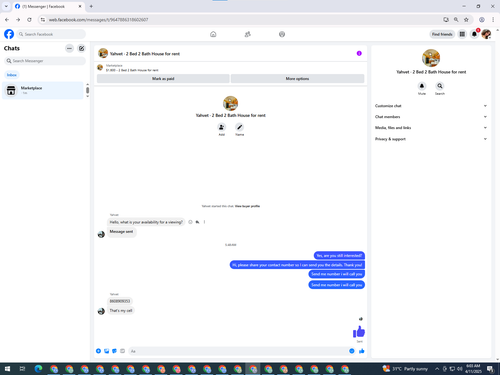The height and width of the screenshot is (375, 500).
Task: Click the message 'Hi, please share your contact number'
Action: click(297, 265)
